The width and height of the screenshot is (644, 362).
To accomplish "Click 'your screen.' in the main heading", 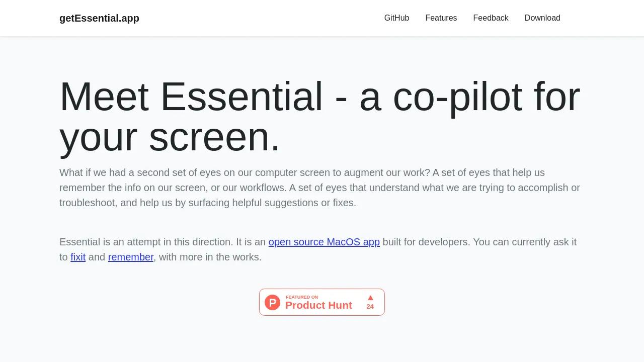I will [x=170, y=137].
